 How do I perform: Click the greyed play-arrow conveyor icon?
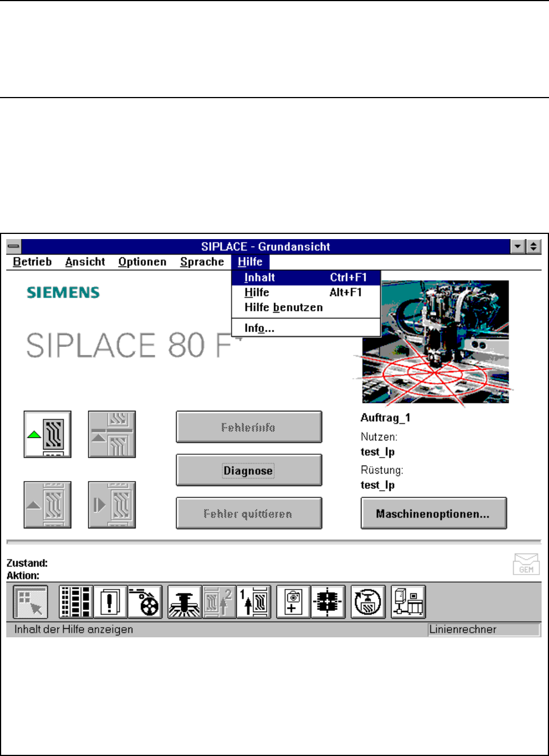coord(112,505)
